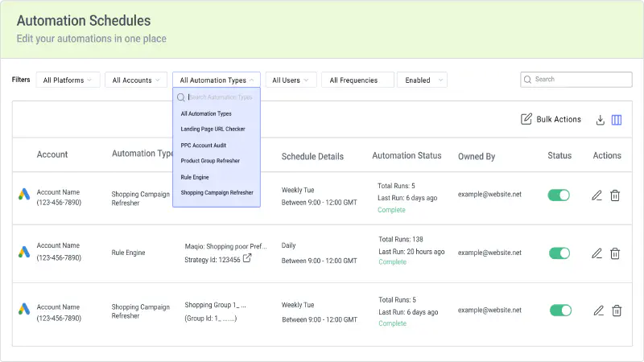Click the Schedule Details column header
This screenshot has height=362, width=644.
point(312,156)
